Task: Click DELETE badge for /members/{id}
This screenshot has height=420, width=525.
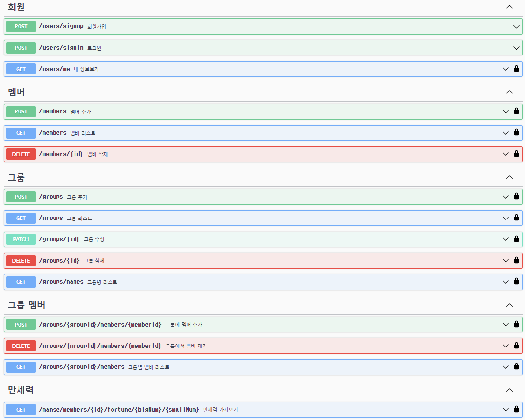Action: click(21, 154)
